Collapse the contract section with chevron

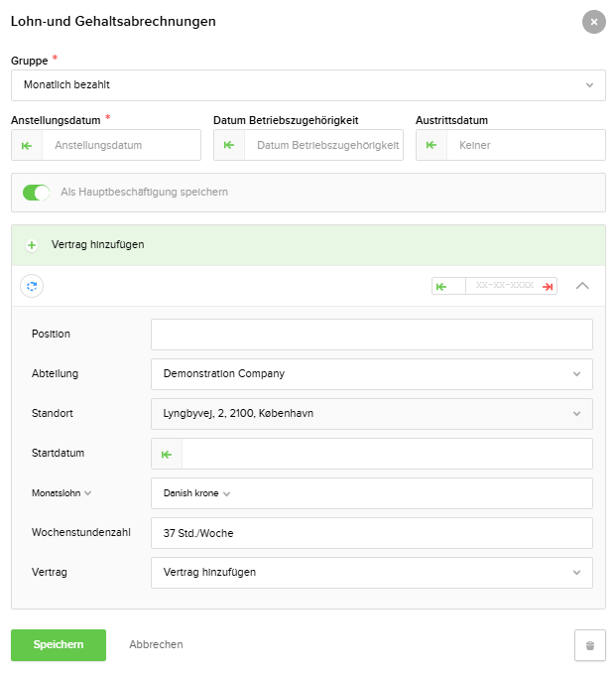[x=582, y=286]
